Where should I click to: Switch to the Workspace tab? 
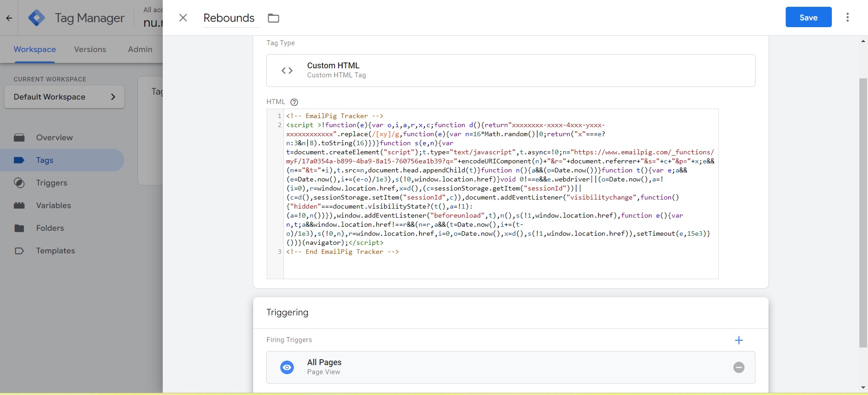coord(35,49)
